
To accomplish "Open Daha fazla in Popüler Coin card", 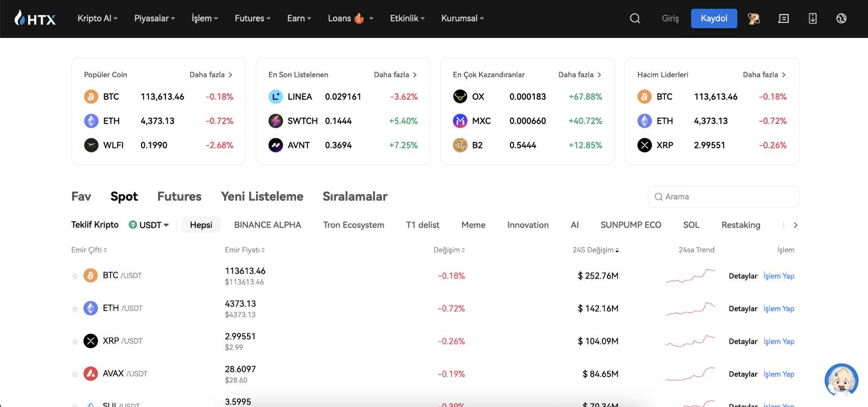I will point(211,75).
